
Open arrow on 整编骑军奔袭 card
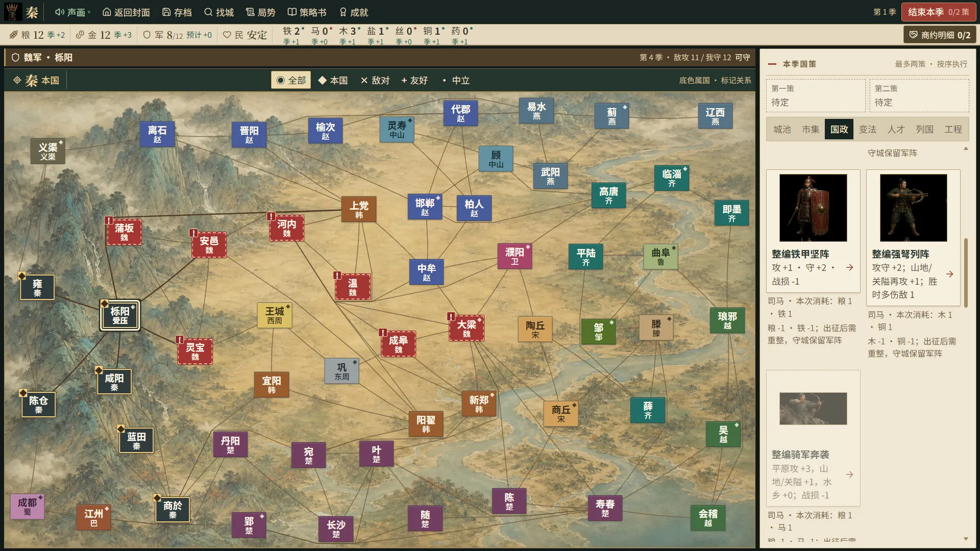pos(850,474)
